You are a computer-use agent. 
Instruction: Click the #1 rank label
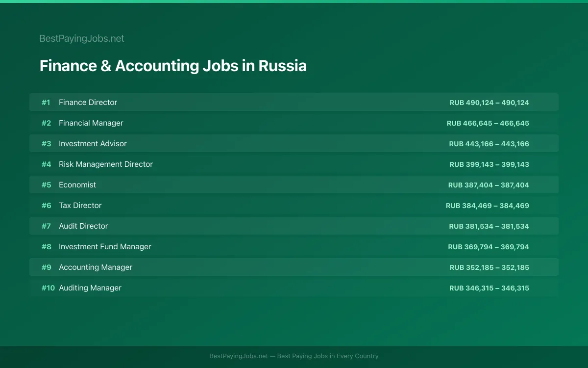coord(46,103)
